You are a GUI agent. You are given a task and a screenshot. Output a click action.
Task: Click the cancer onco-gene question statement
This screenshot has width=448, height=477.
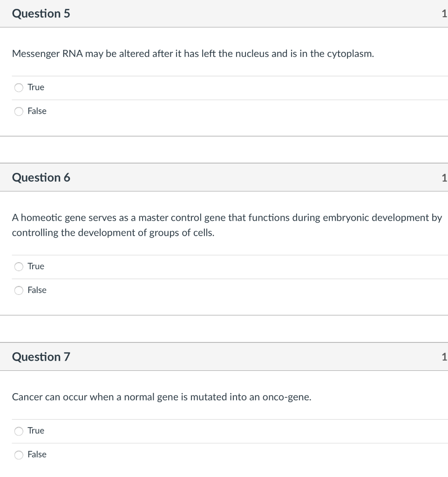click(161, 397)
